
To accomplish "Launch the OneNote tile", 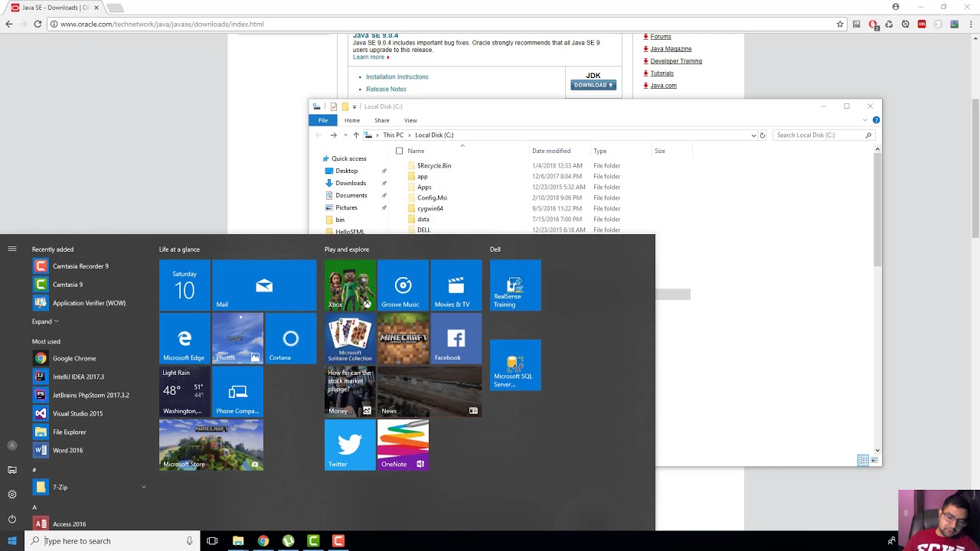I will [403, 445].
